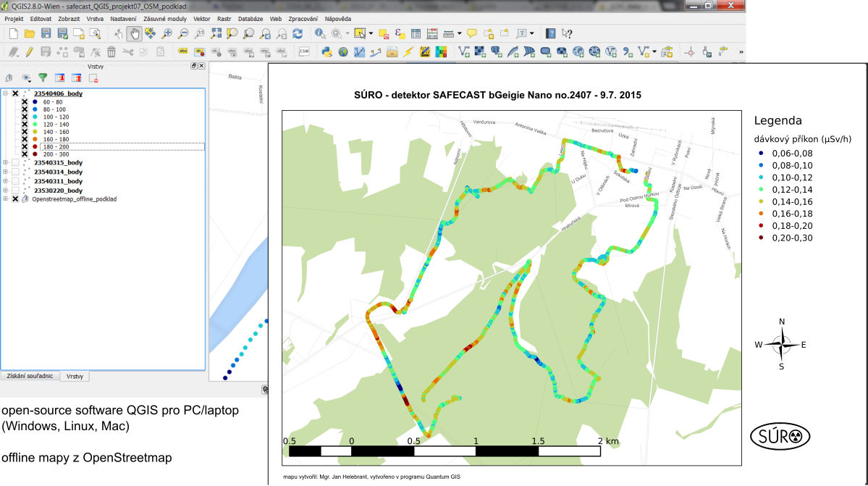Click the Add Raster Layer checkerboard icon
868x486 pixels.
[x=480, y=52]
